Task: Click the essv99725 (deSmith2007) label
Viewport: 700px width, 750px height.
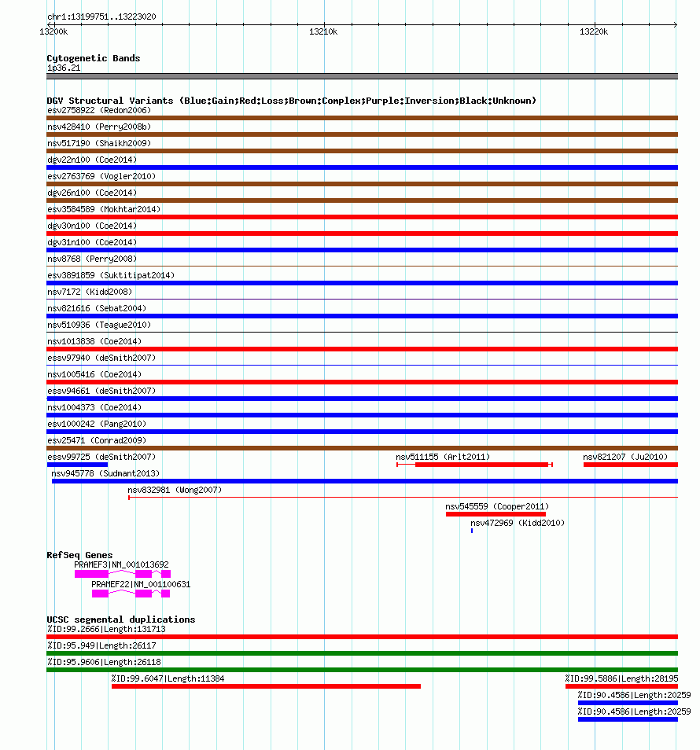Action: [x=101, y=457]
